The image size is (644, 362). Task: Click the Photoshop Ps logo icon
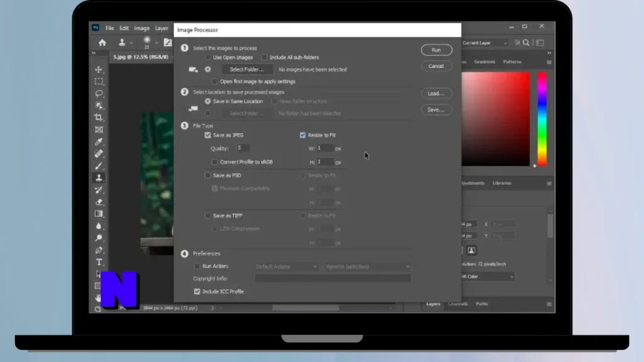pyautogui.click(x=96, y=28)
